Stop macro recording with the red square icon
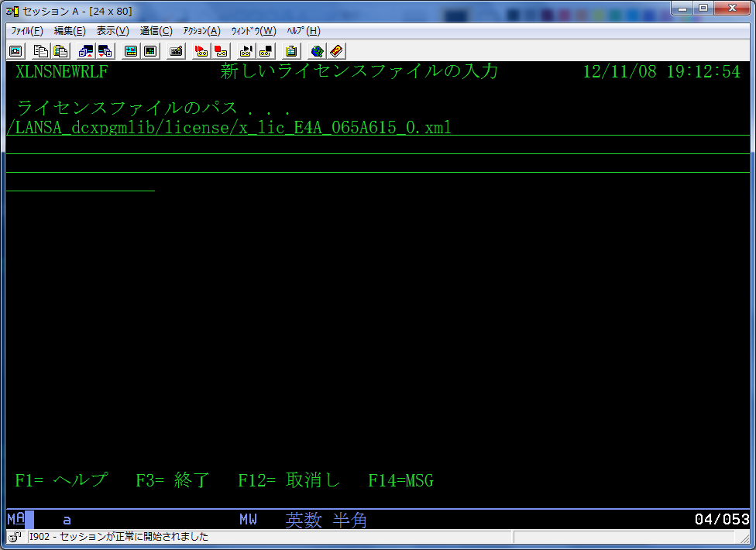The width and height of the screenshot is (756, 550). [221, 51]
